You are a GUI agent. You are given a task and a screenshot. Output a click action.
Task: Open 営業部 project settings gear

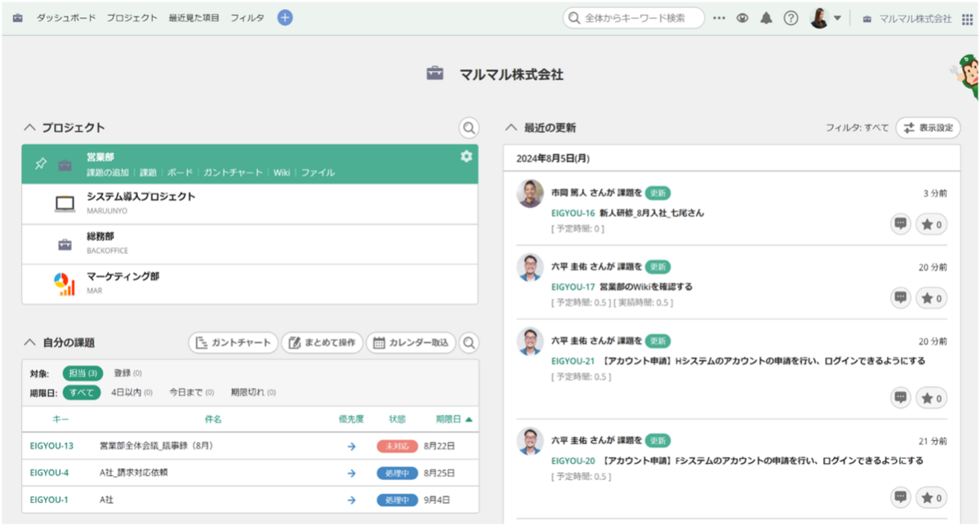click(x=466, y=156)
